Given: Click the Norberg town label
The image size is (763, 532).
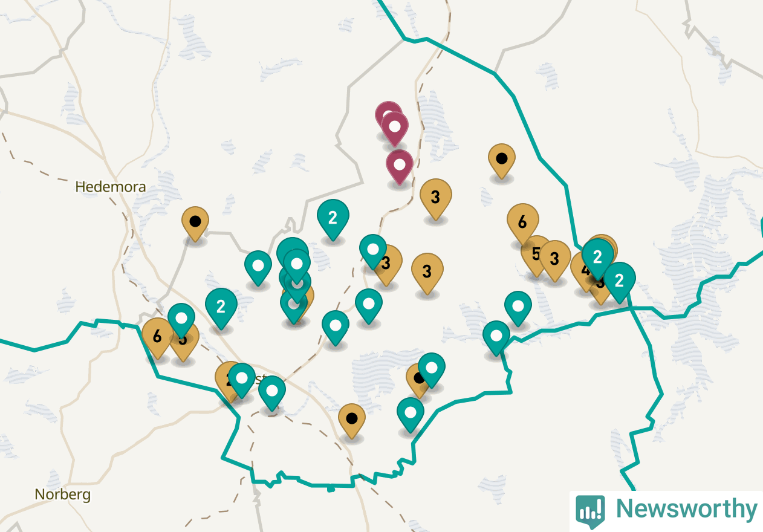Looking at the screenshot, I should (x=63, y=495).
